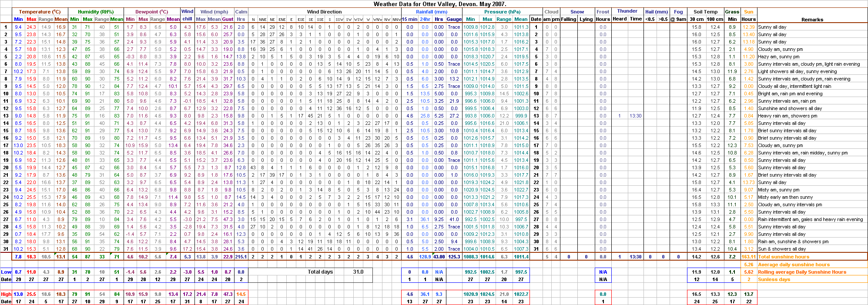The image size is (868, 305).
Task: Click the 'Thunder' column header
Action: tap(627, 11)
